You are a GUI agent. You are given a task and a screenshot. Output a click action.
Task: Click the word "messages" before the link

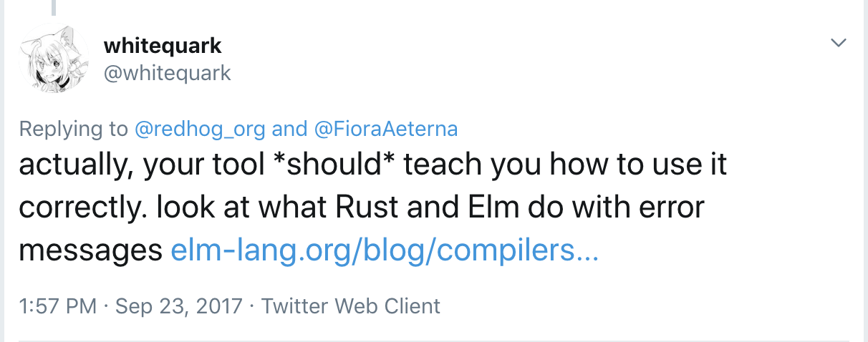point(91,251)
